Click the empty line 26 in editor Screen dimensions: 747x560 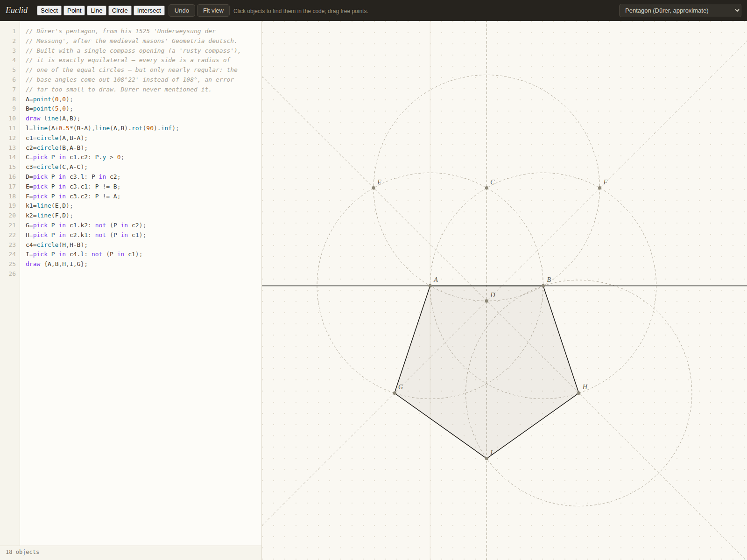click(140, 274)
